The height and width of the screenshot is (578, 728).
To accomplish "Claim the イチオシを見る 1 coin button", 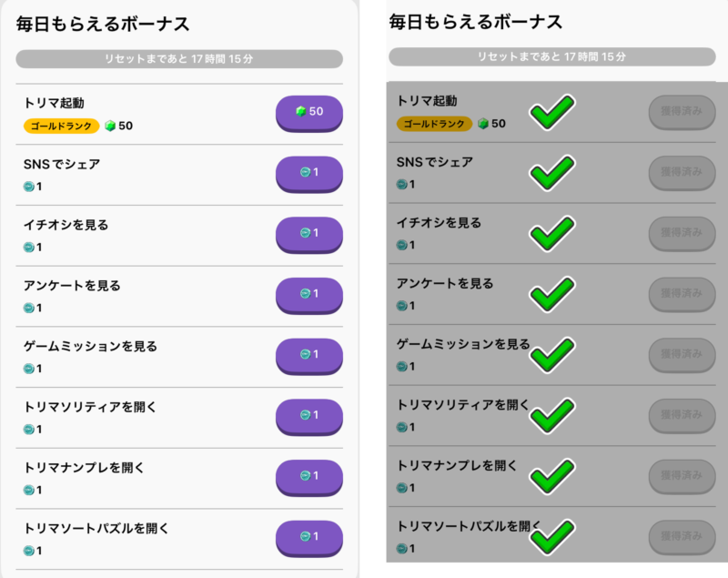I will click(x=309, y=235).
